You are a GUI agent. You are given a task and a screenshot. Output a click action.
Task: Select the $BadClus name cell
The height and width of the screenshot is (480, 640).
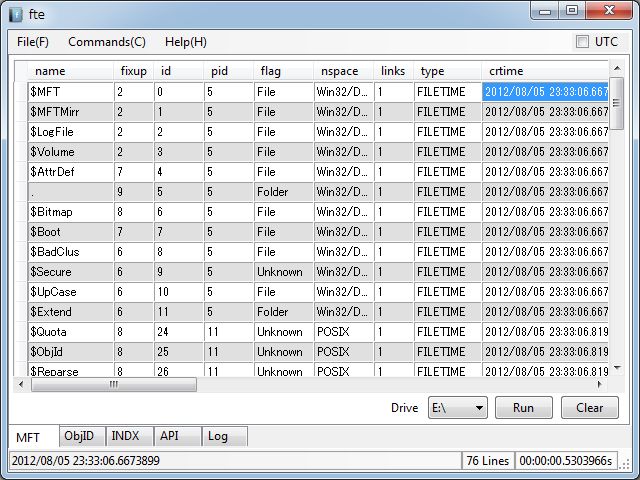point(71,251)
